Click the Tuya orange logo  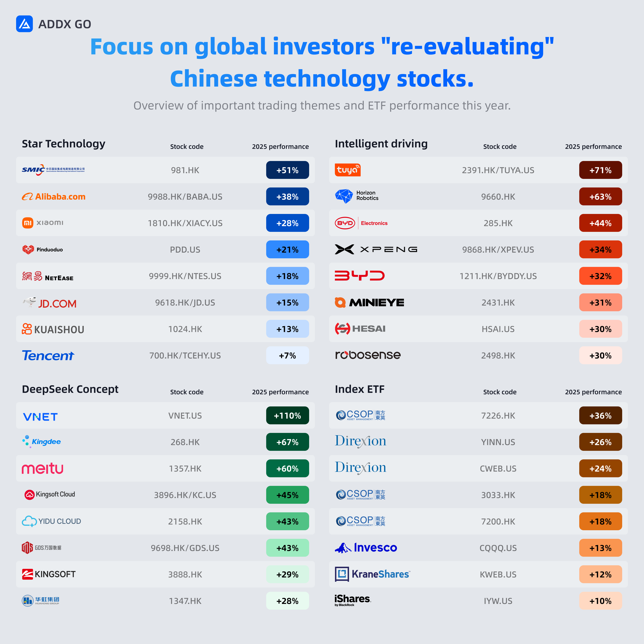point(348,170)
